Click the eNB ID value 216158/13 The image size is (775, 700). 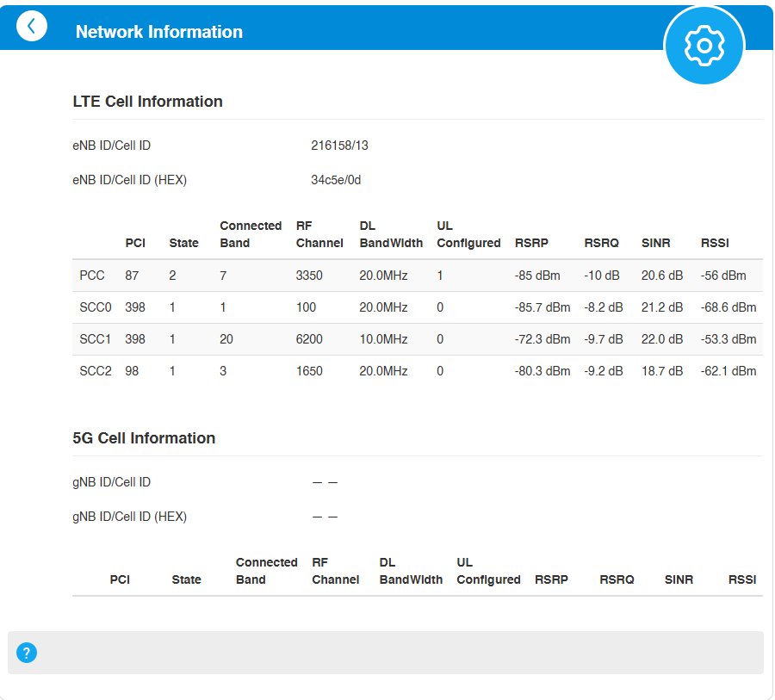[x=339, y=146]
